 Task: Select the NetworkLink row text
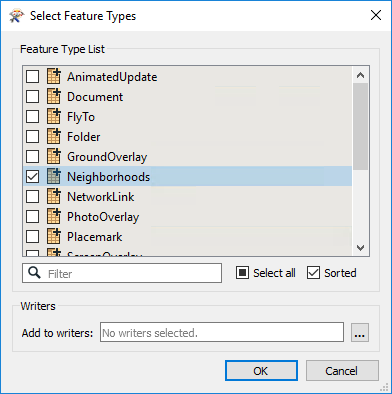click(x=101, y=197)
